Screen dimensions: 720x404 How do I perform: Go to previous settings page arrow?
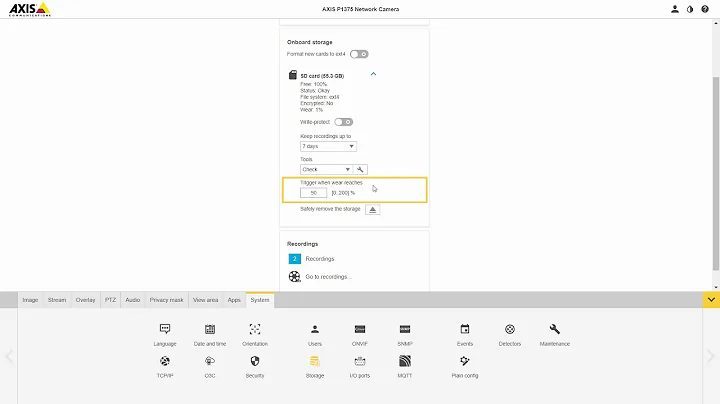pos(9,356)
